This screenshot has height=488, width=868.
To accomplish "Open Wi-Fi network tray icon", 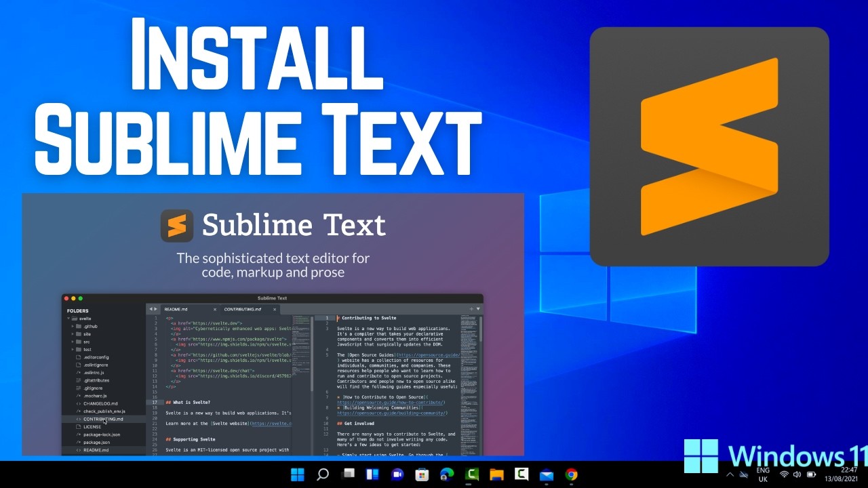I will tap(785, 474).
